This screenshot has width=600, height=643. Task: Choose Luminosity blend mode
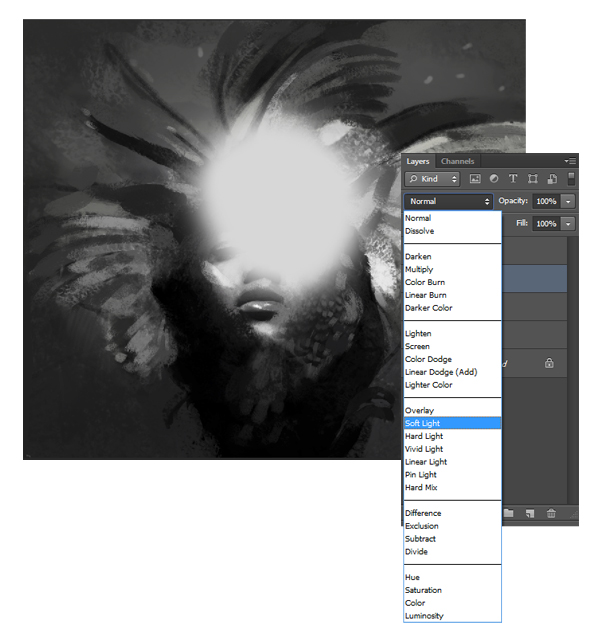(452, 616)
